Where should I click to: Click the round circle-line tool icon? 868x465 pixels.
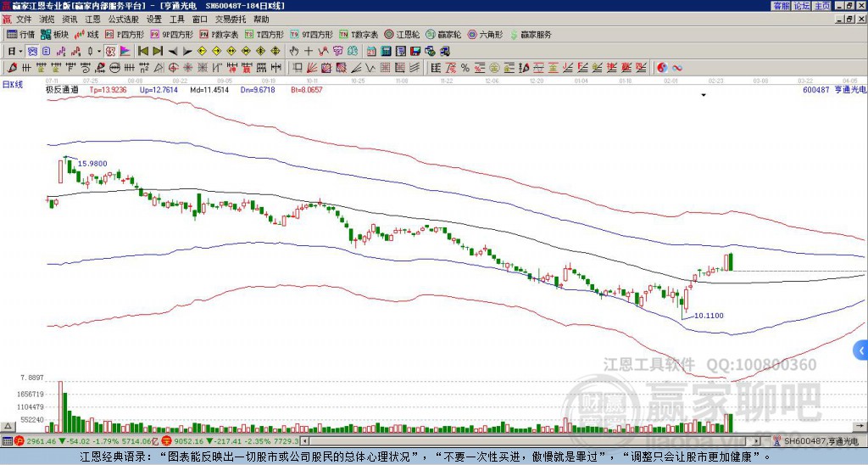[114, 68]
